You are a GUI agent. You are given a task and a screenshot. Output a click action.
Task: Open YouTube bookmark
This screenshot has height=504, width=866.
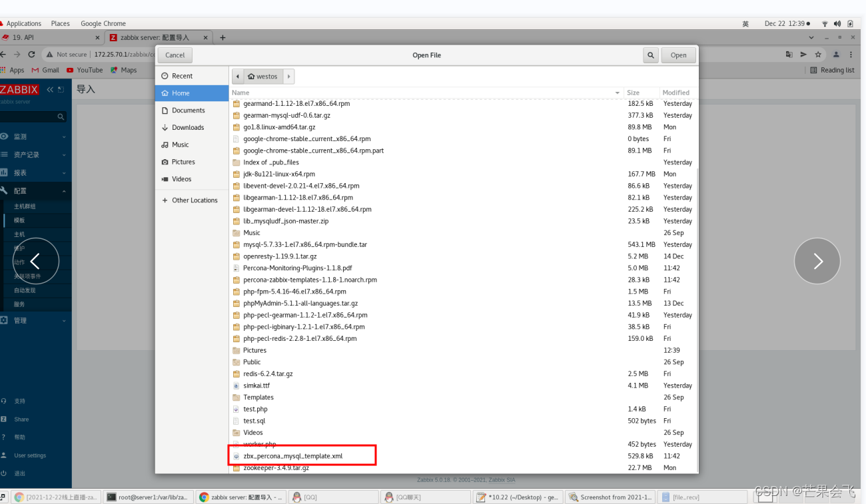85,70
